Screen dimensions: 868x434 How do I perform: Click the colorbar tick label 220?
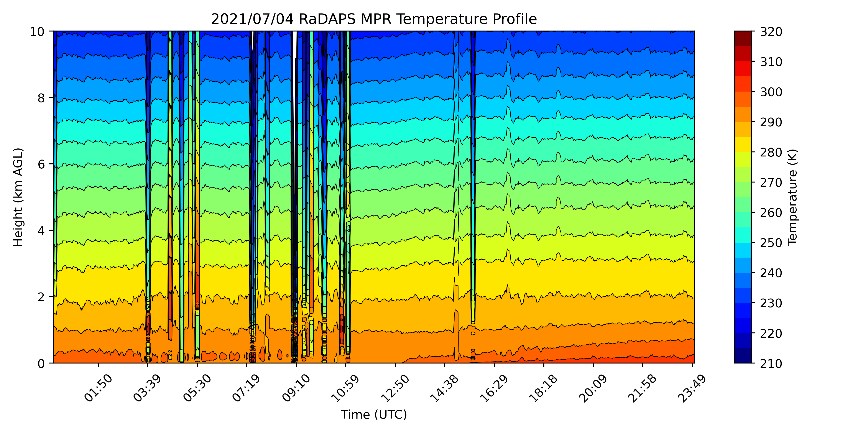click(771, 334)
